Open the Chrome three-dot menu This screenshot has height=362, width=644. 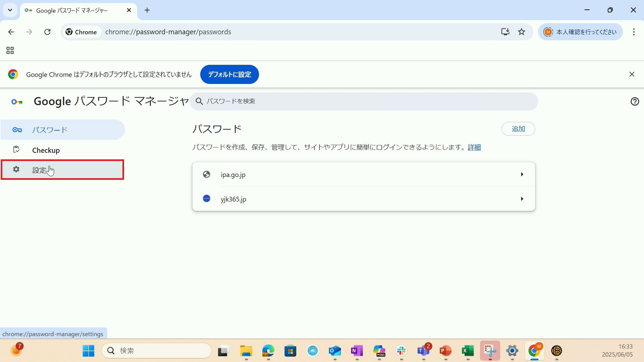[634, 32]
